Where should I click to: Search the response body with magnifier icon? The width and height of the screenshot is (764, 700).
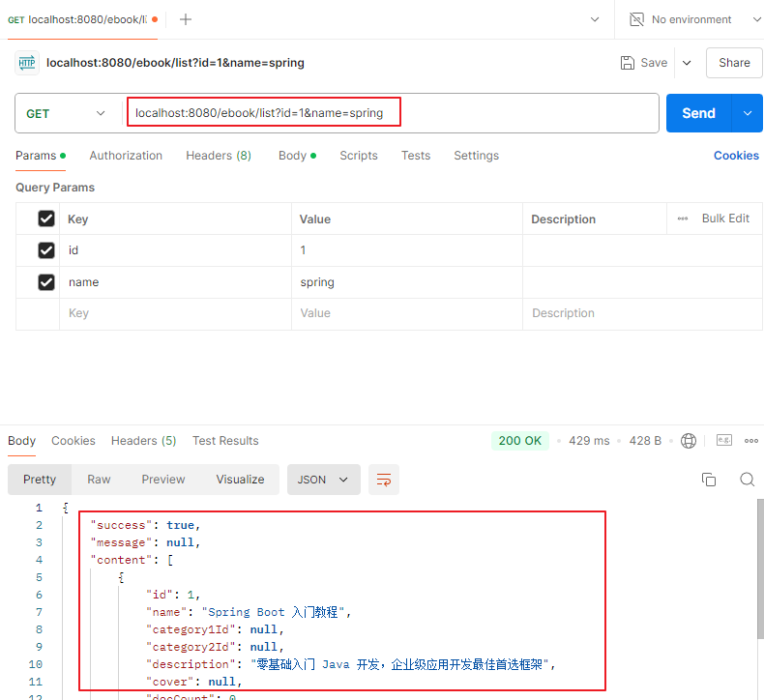point(747,480)
